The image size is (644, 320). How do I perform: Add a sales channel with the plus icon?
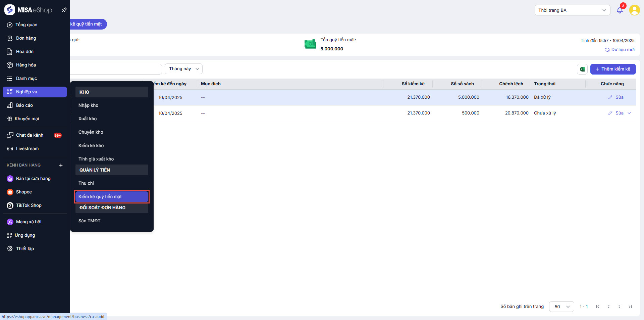(x=61, y=165)
